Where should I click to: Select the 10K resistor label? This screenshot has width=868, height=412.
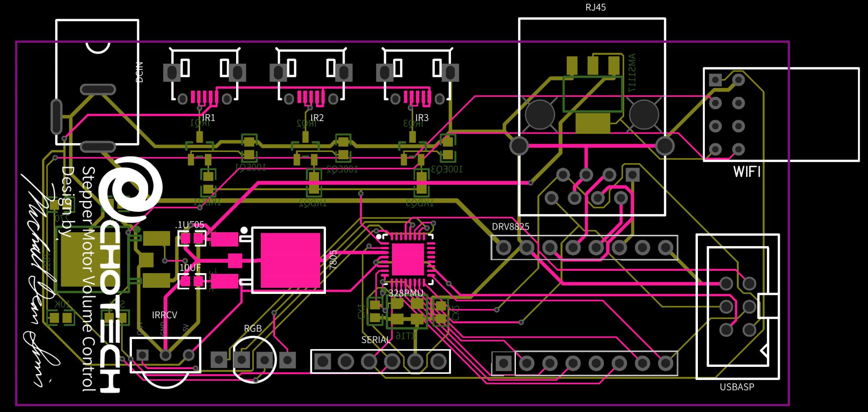(62, 303)
